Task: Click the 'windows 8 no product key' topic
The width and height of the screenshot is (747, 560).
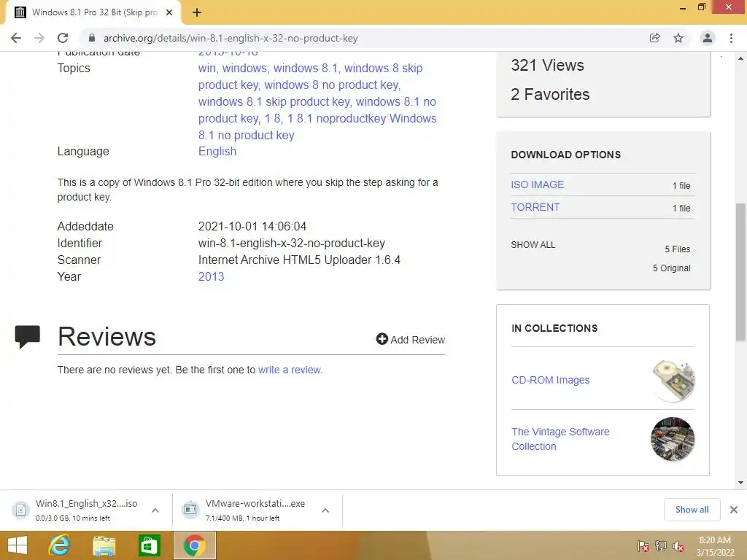Action: pyautogui.click(x=332, y=85)
